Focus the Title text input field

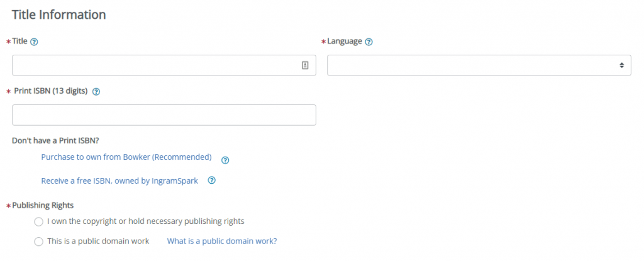tap(164, 65)
